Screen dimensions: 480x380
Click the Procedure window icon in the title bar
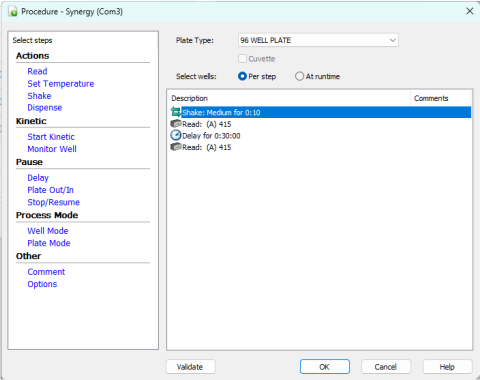13,12
